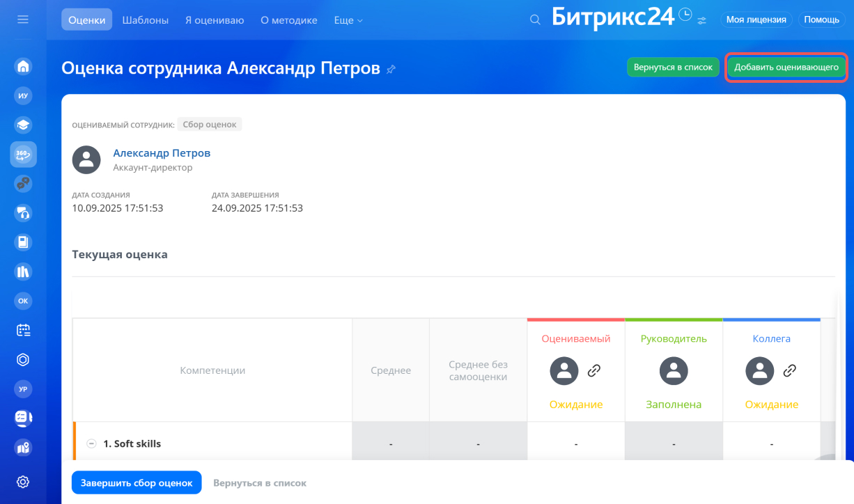Click the search magnifier icon
Image resolution: width=854 pixels, height=504 pixels.
click(535, 20)
